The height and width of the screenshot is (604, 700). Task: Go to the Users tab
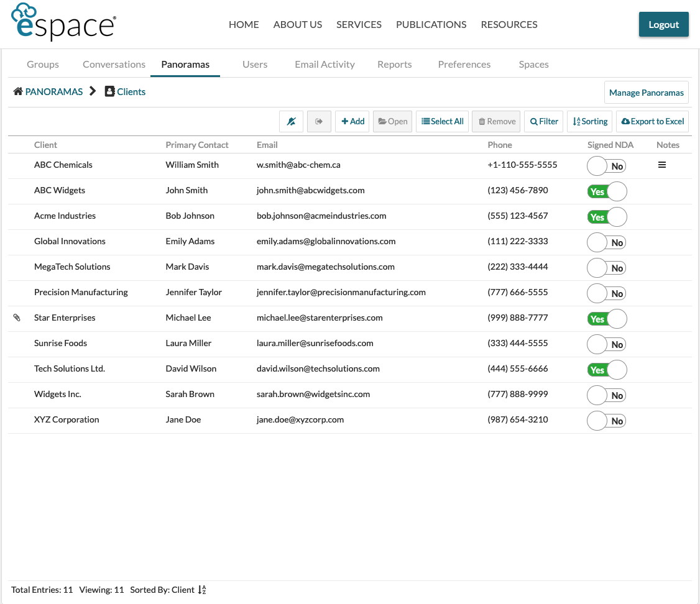[255, 64]
